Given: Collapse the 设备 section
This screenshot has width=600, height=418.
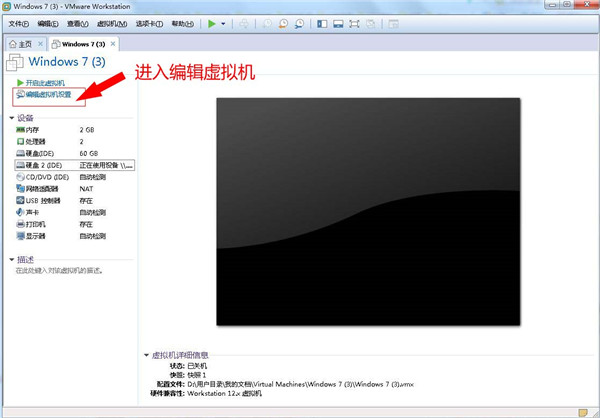Looking at the screenshot, I should (x=12, y=118).
